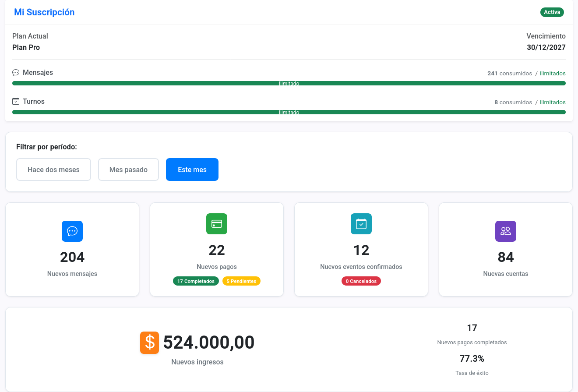578x392 pixels.
Task: Click the orange dollar sign income icon
Action: coord(149,343)
